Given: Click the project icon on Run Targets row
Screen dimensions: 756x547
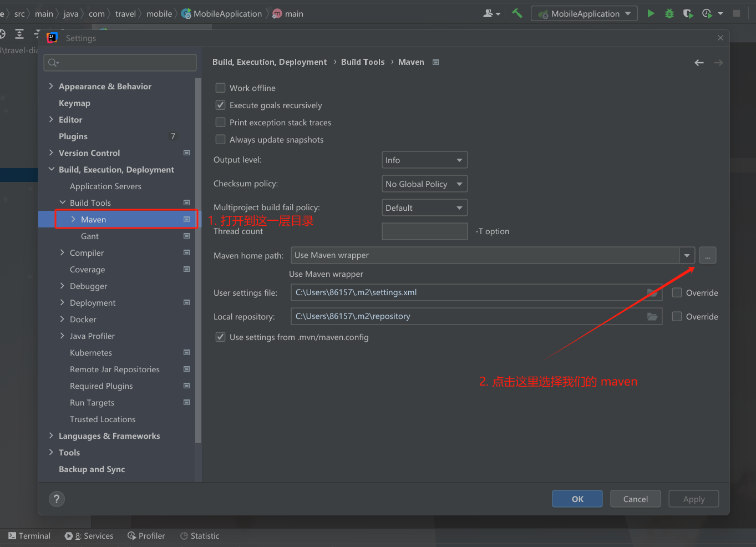Looking at the screenshot, I should point(187,402).
